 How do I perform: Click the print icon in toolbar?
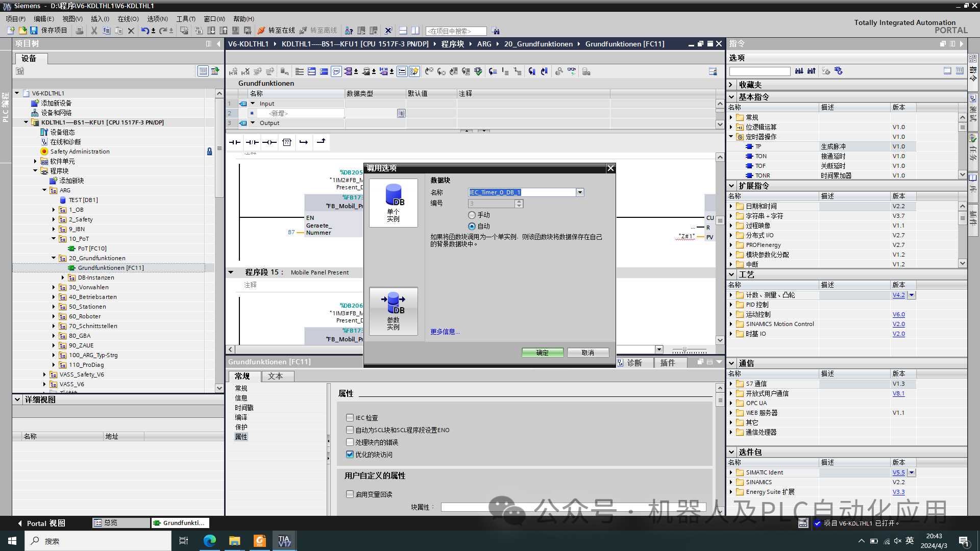click(80, 31)
